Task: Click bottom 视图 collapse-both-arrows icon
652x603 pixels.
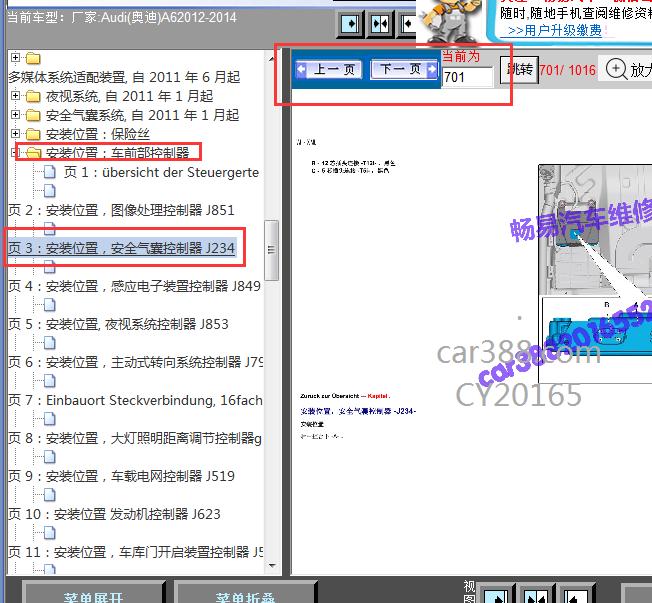Action: pos(536,595)
